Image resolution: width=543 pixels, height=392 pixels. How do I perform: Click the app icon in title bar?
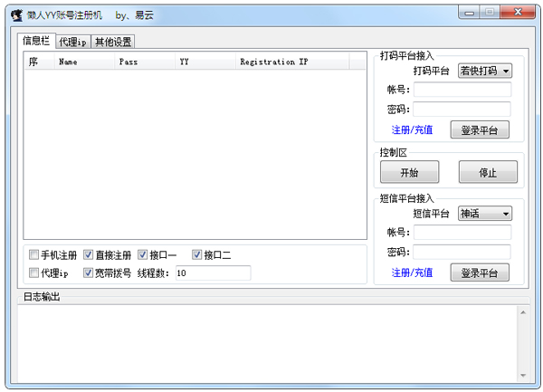[16, 15]
